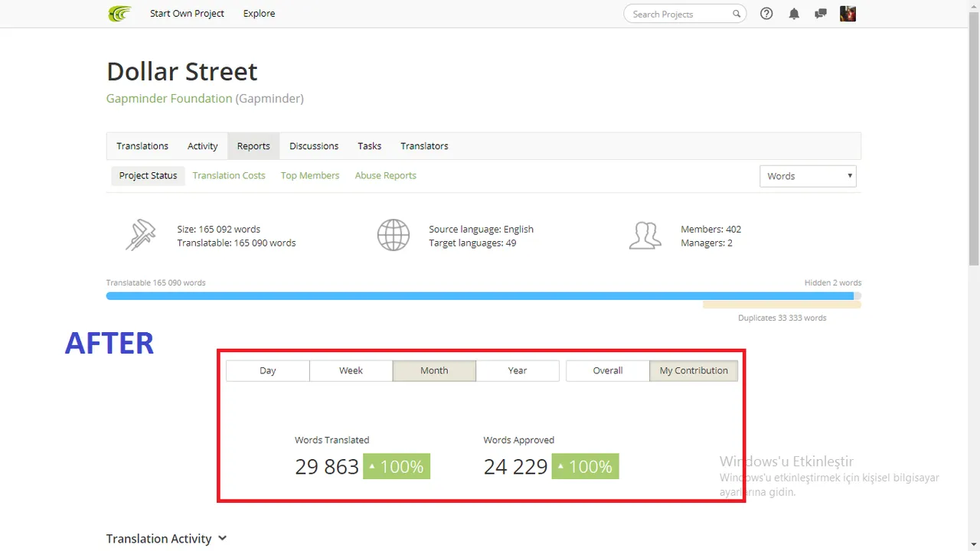
Task: Click 'Hidden 2 words' label
Action: click(x=833, y=282)
